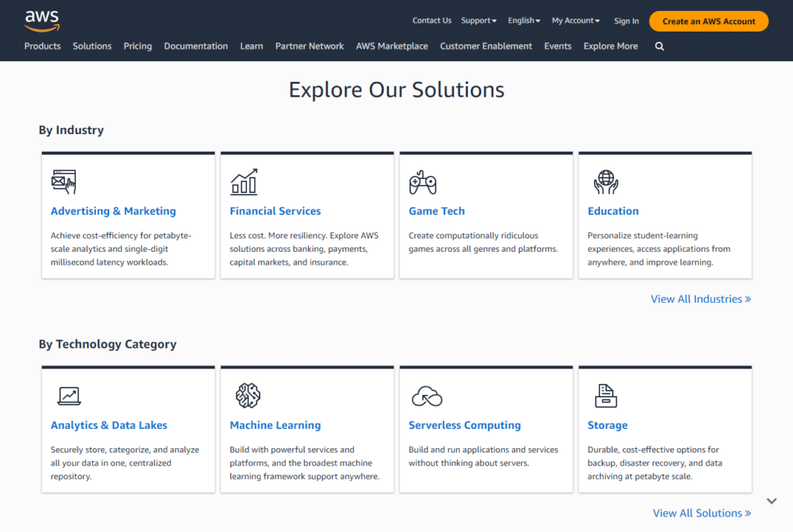793x532 pixels.
Task: Follow the View All Industries link
Action: (701, 299)
